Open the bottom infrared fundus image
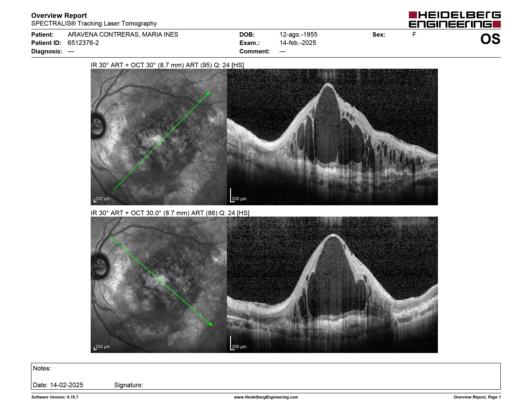Screen dimensions: 532x411 coord(159,285)
